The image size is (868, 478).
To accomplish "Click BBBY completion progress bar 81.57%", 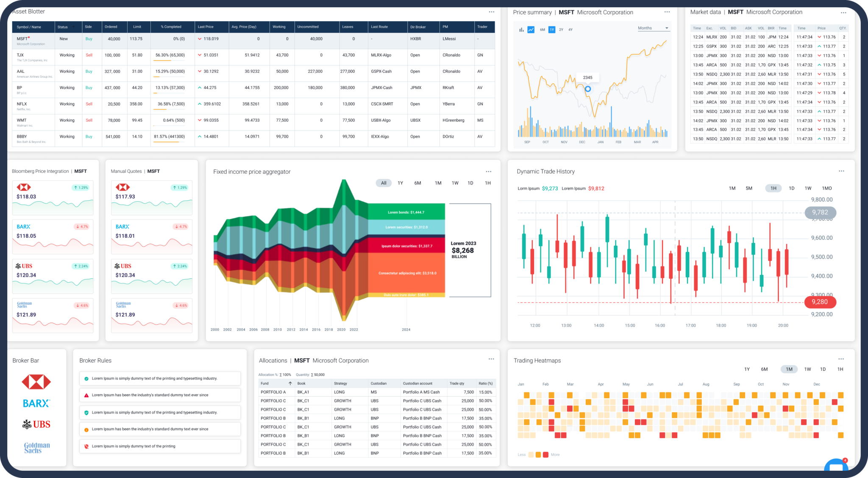I will (x=169, y=142).
